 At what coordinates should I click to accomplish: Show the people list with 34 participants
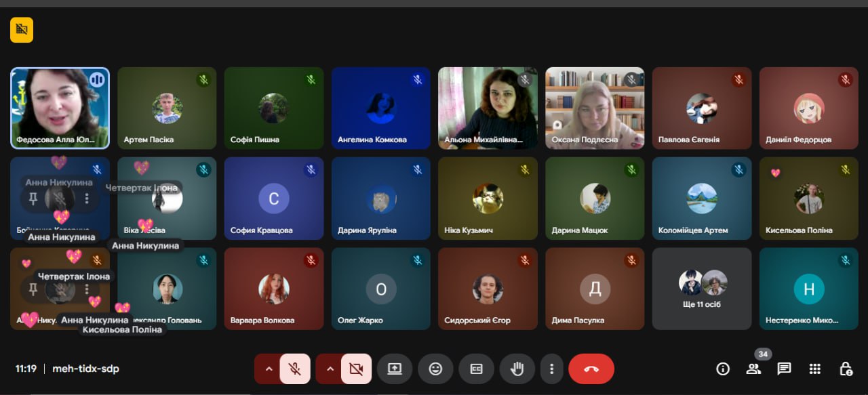tap(753, 369)
